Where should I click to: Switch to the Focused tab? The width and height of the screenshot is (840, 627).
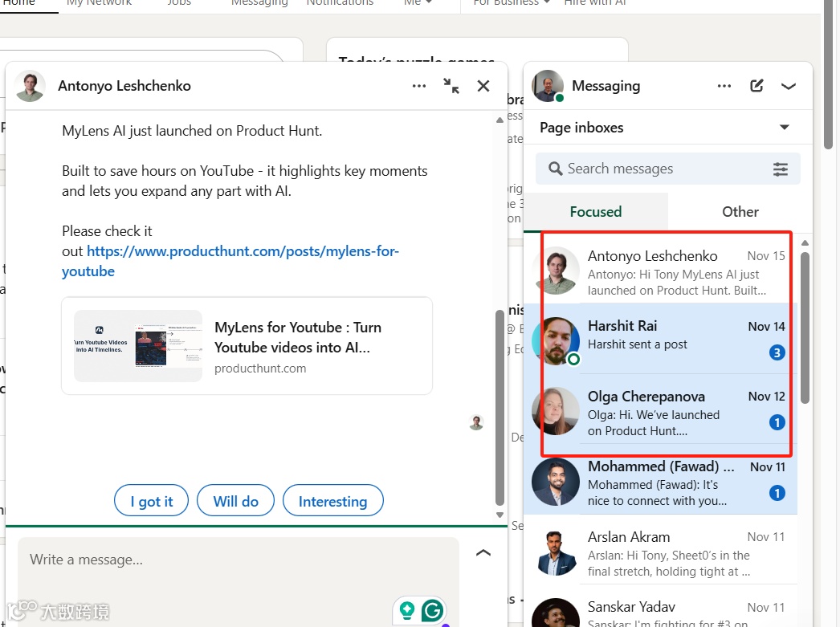(x=596, y=212)
